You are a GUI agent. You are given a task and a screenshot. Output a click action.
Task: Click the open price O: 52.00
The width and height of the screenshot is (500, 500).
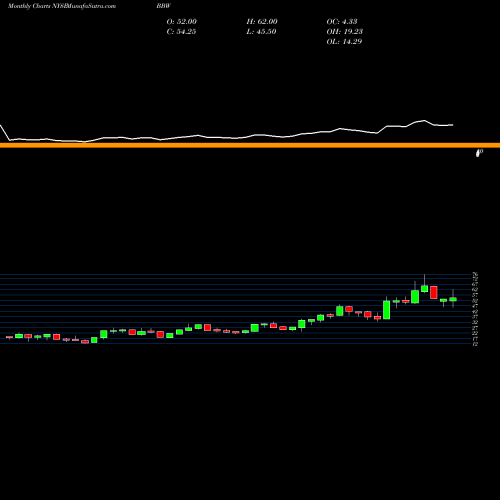click(182, 21)
